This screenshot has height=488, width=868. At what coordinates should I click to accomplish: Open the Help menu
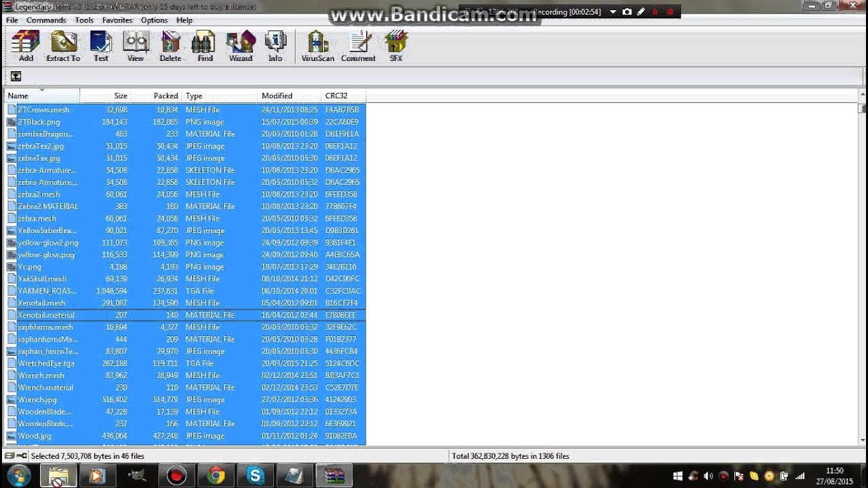(184, 20)
